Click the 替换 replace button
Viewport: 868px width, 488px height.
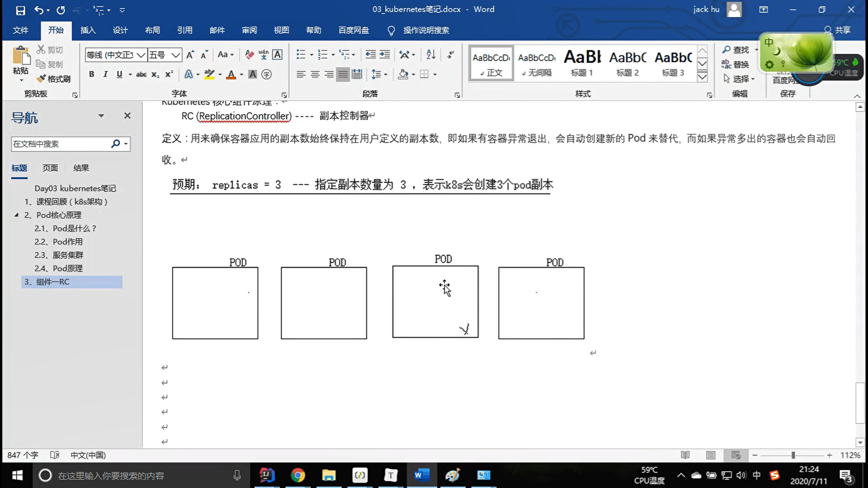coord(736,64)
